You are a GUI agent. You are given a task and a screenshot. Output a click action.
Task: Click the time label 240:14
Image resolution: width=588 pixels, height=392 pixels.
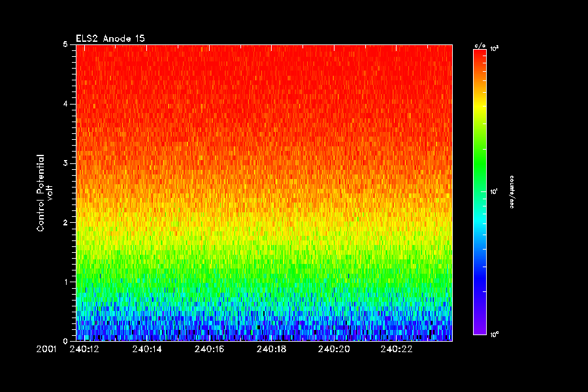[x=147, y=350]
